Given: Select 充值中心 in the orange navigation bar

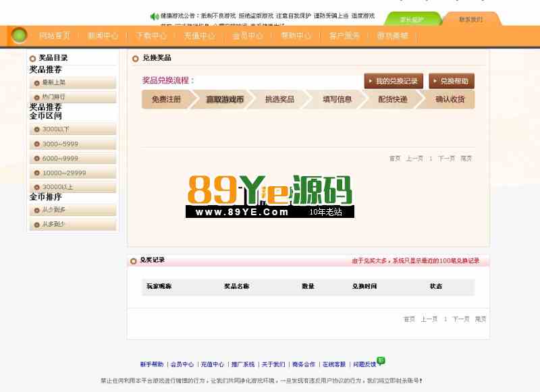Looking at the screenshot, I should tap(199, 36).
